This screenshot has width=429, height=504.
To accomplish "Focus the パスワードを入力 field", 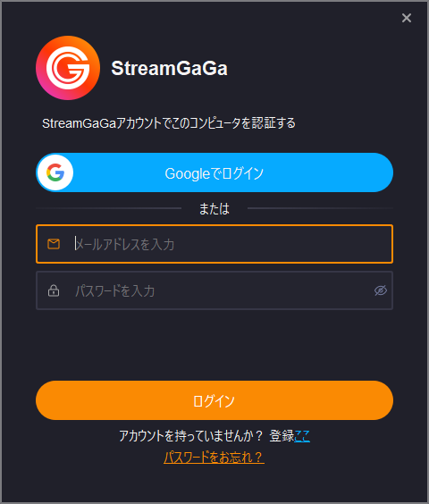I will [214, 290].
